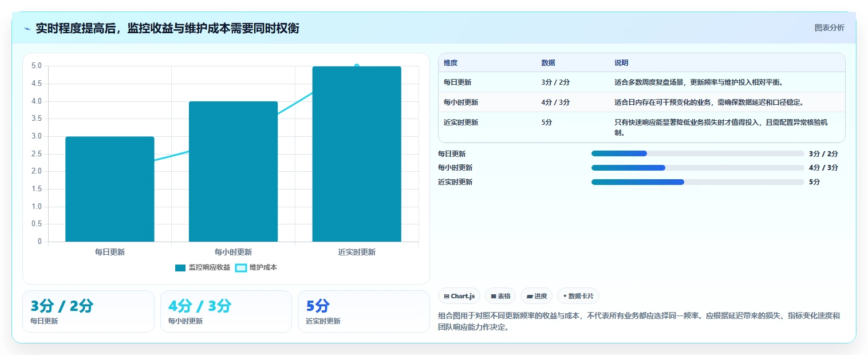This screenshot has width=868, height=355.
Task: Click the 监控响应收益 legend color box
Action: coord(180,267)
